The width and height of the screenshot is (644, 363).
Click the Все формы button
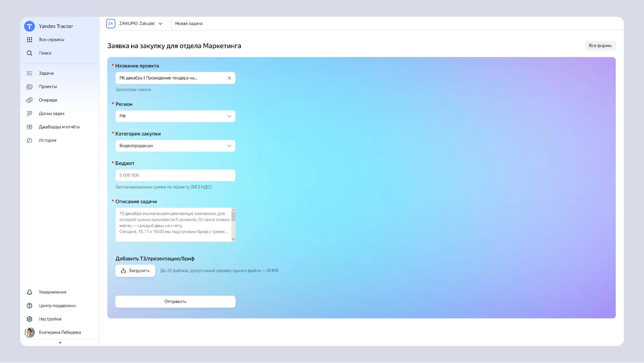[x=600, y=46]
